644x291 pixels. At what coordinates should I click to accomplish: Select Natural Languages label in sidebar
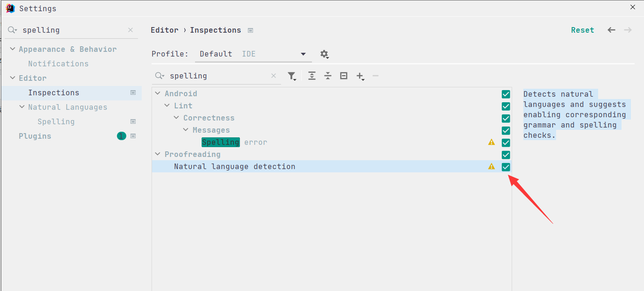(x=67, y=107)
